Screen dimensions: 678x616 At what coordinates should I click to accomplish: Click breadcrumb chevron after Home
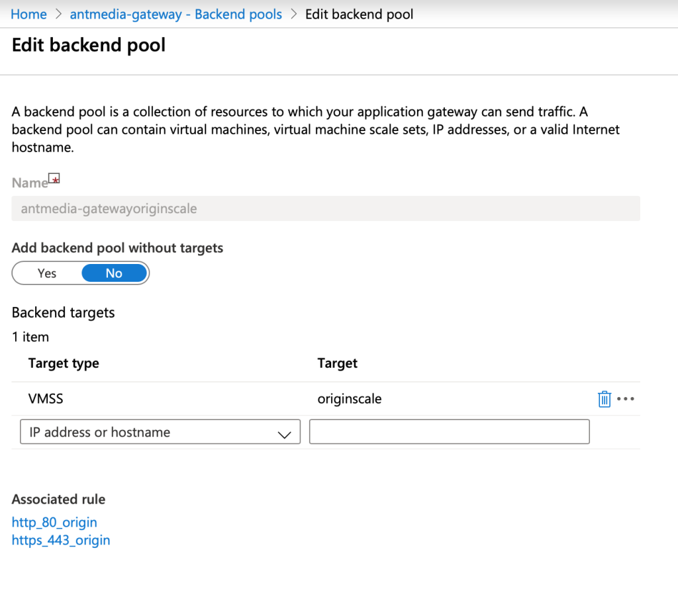[x=58, y=15]
